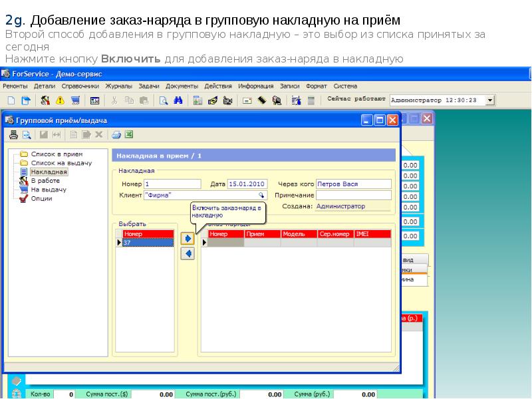Click the print preview icon in dialog

click(27, 134)
